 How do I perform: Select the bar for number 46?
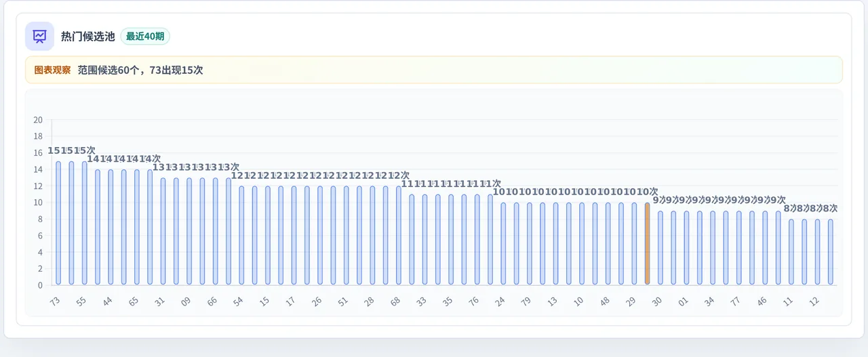[765, 248]
